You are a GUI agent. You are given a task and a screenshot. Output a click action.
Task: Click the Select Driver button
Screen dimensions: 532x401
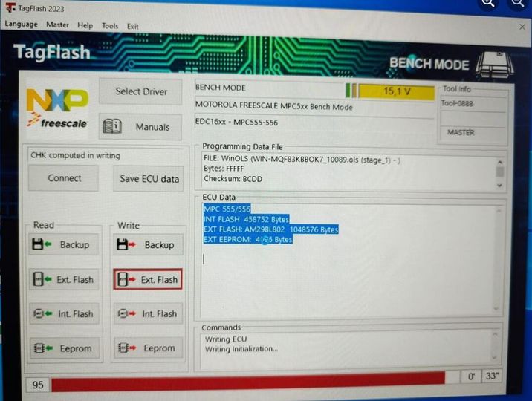(x=141, y=91)
